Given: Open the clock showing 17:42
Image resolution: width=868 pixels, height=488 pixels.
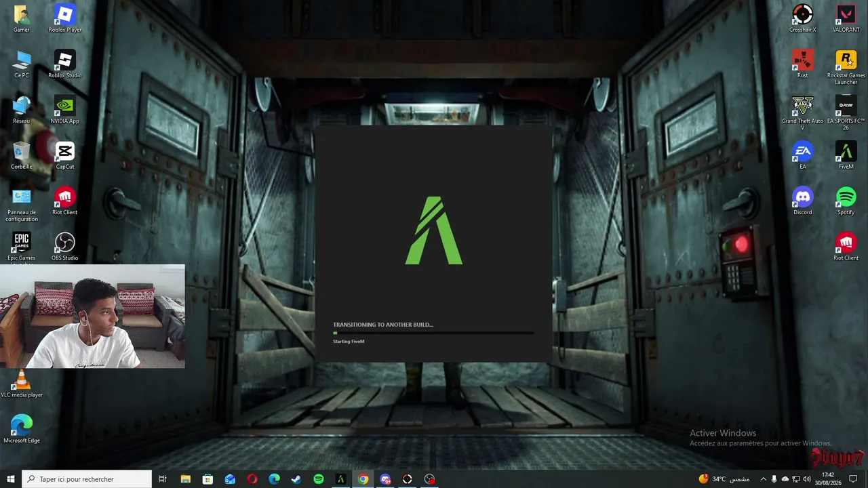Looking at the screenshot, I should 828,479.
